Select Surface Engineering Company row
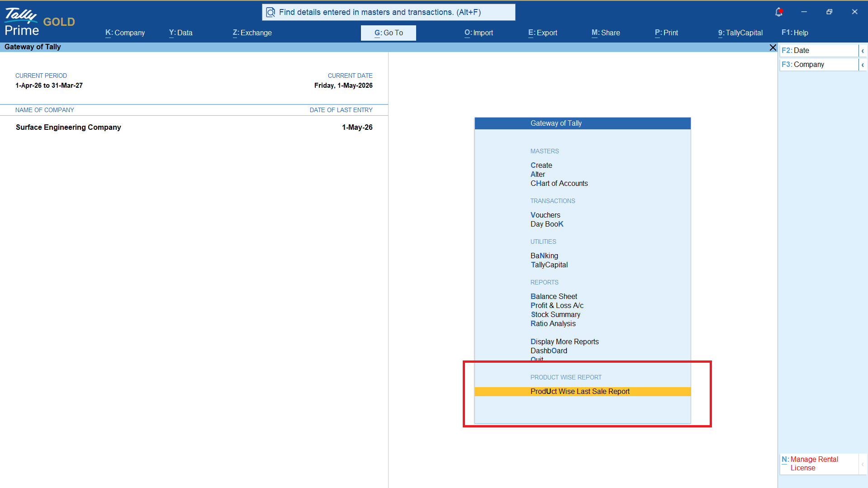This screenshot has height=488, width=868. point(194,128)
